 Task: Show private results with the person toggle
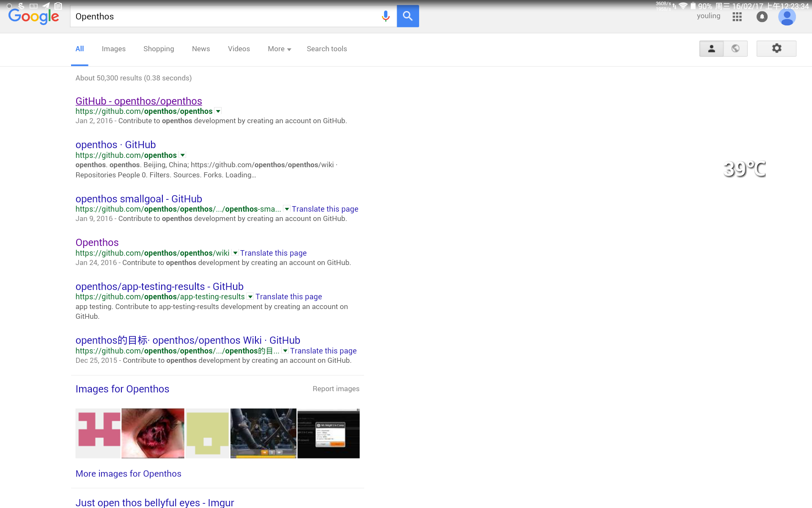(x=711, y=49)
